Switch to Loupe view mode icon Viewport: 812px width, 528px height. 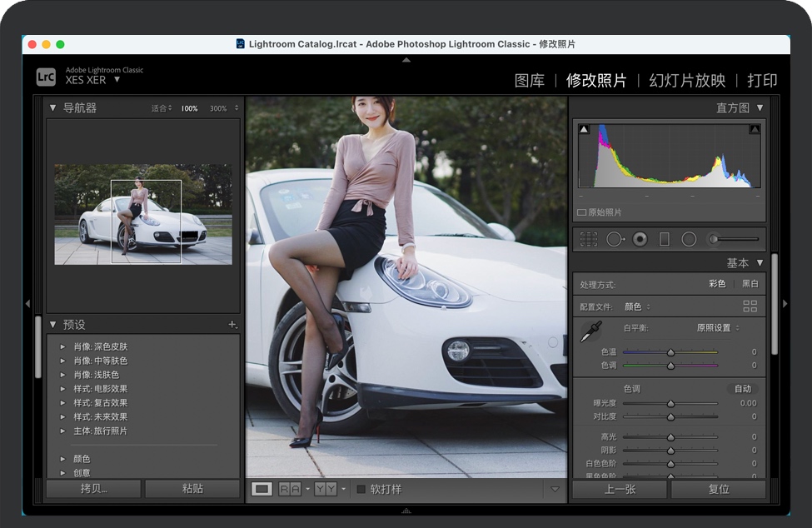(262, 489)
